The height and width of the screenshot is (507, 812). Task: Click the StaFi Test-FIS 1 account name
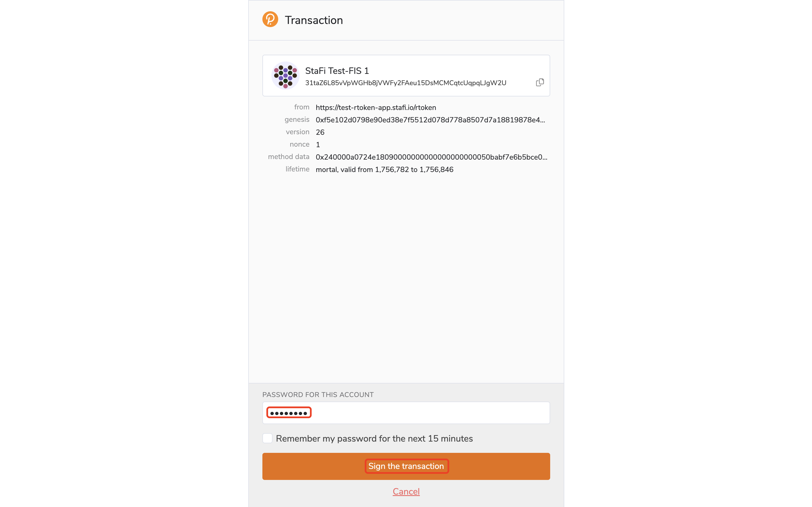pos(337,71)
